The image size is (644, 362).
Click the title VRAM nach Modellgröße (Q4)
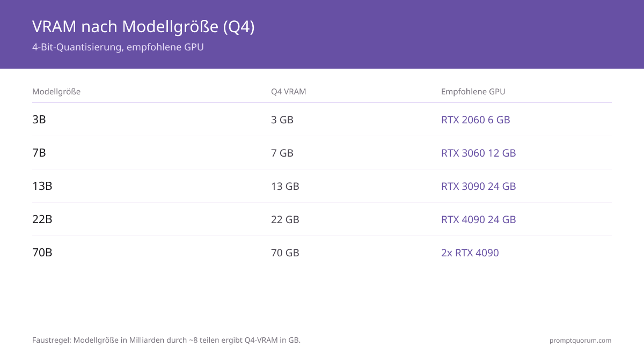point(143,27)
